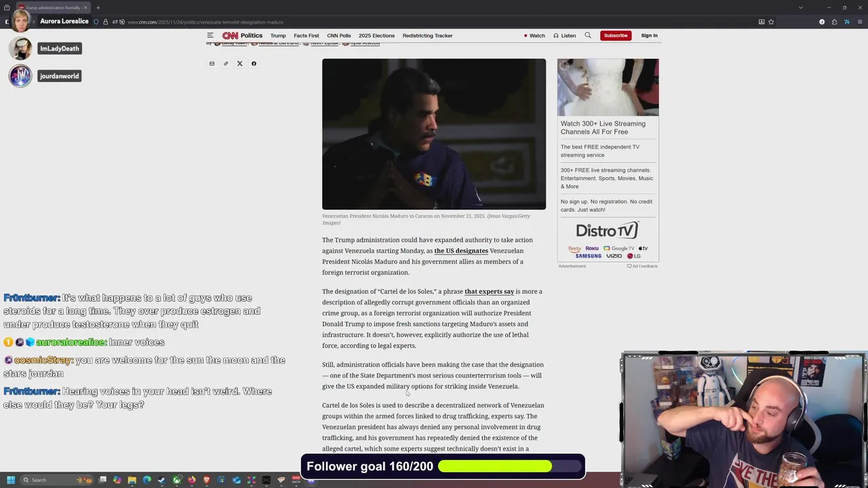This screenshot has width=868, height=488.
Task: Click the DistroTV logo in ad
Action: point(608,230)
